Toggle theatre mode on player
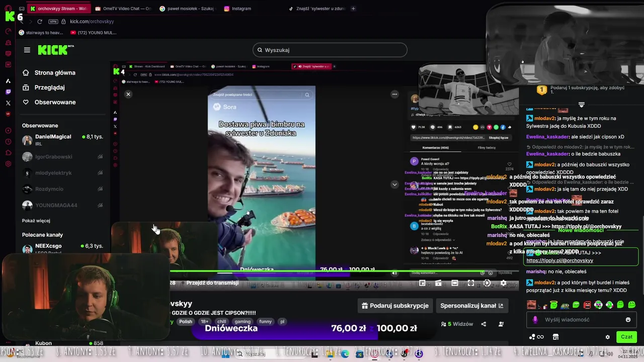 click(x=454, y=283)
